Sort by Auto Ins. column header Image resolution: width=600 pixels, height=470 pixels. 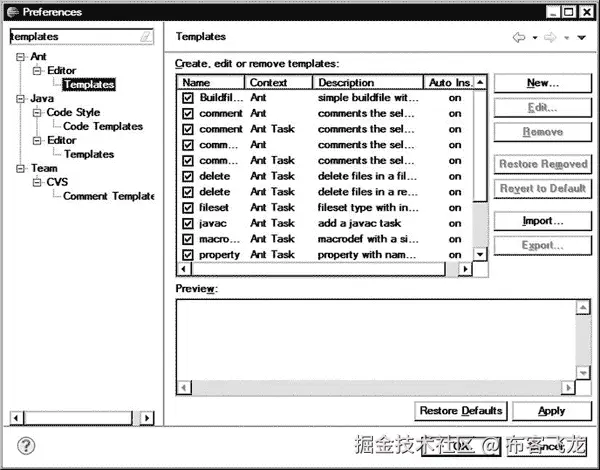[x=448, y=83]
